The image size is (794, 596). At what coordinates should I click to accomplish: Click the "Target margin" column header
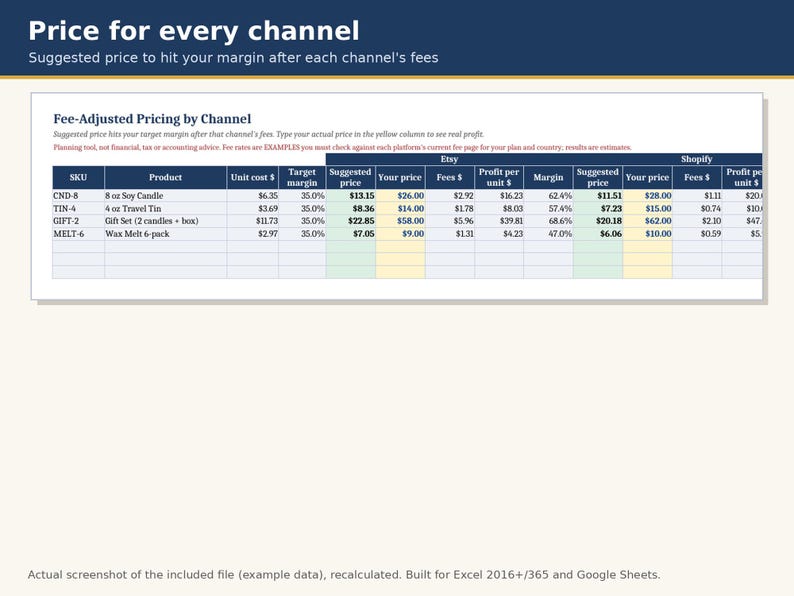pyautogui.click(x=302, y=177)
